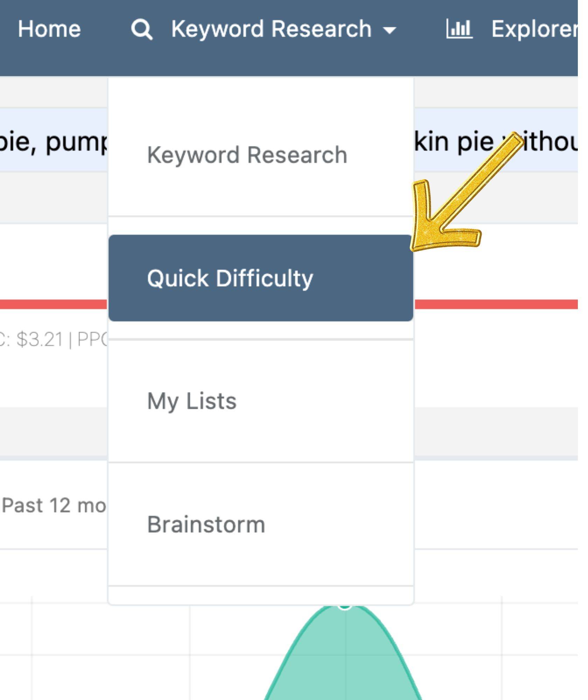Viewport: 588px width, 700px height.
Task: Click the empty row beneath Brainstorm
Action: pyautogui.click(x=261, y=595)
